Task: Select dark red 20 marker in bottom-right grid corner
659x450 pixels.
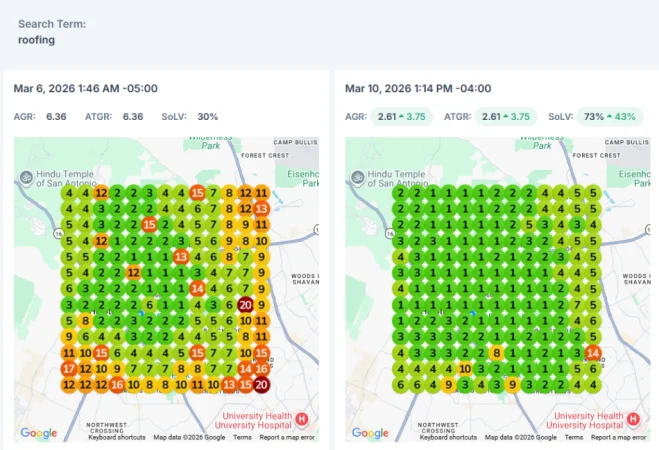Action: [x=261, y=385]
